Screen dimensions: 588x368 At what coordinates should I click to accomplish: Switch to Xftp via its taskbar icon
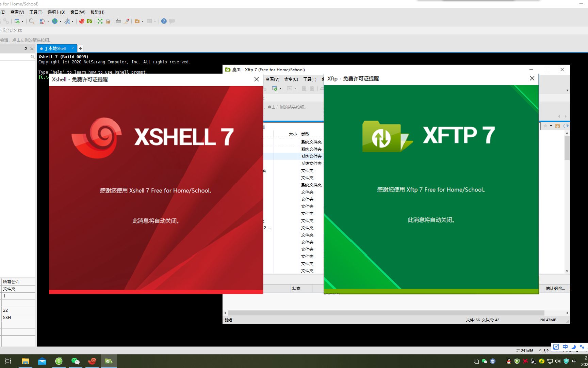click(x=109, y=361)
